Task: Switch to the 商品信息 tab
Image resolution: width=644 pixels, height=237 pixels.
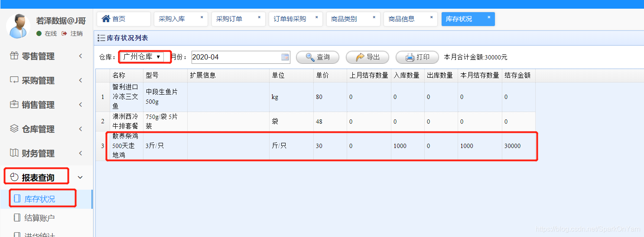Action: (x=410, y=19)
